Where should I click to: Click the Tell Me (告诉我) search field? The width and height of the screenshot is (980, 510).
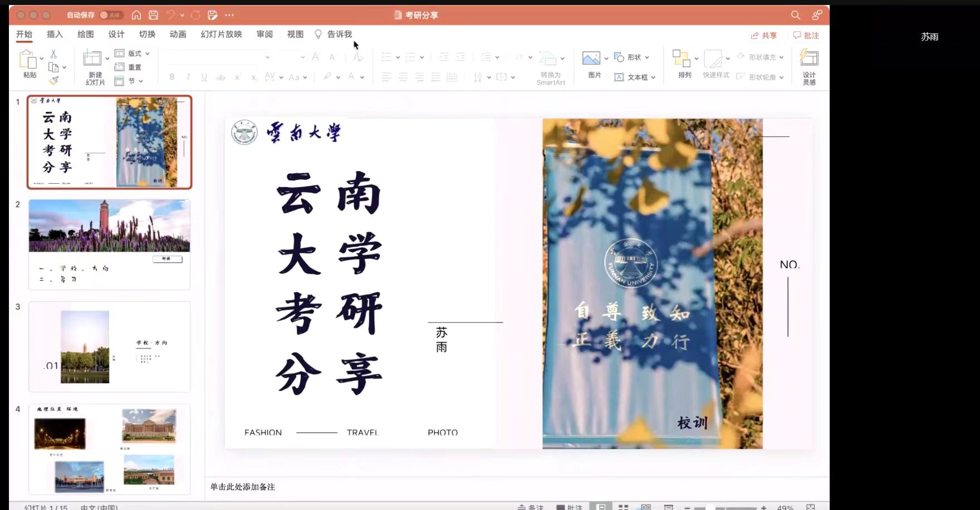334,34
